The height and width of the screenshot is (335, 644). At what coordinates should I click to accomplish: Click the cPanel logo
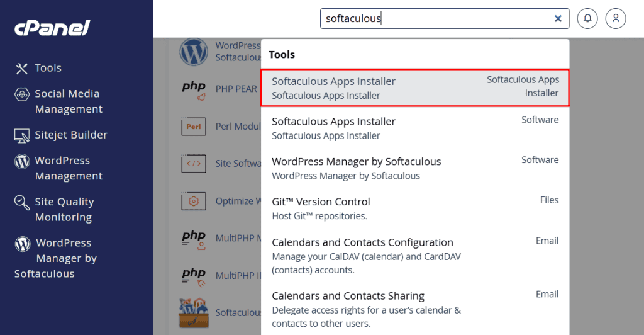(x=53, y=28)
